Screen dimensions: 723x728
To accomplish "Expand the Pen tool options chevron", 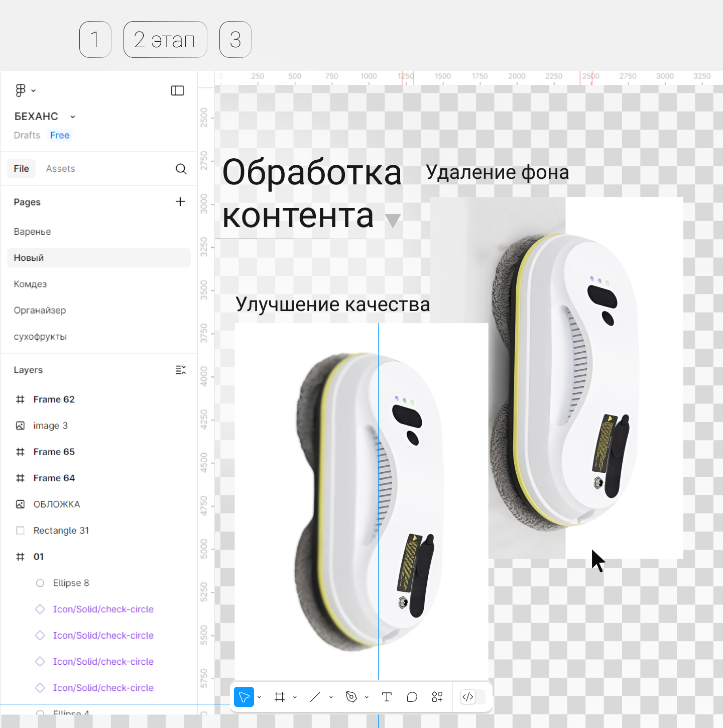I will pos(367,697).
